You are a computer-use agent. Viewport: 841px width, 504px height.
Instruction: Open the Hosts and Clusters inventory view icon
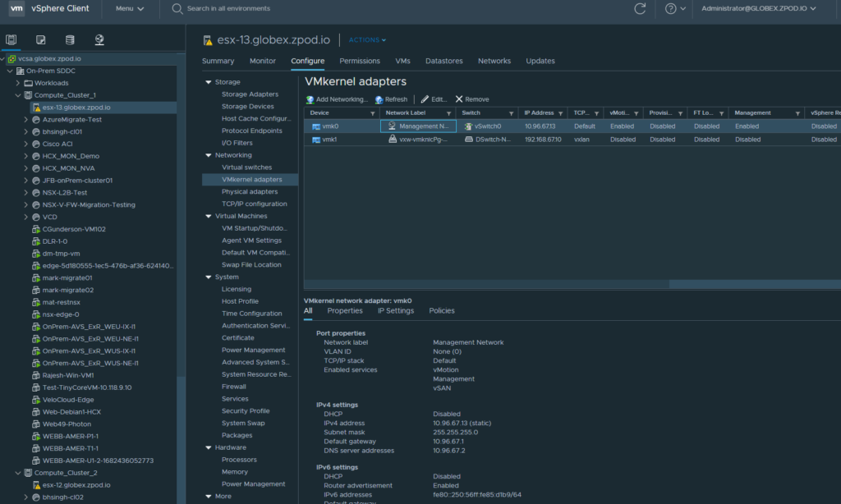coord(11,39)
